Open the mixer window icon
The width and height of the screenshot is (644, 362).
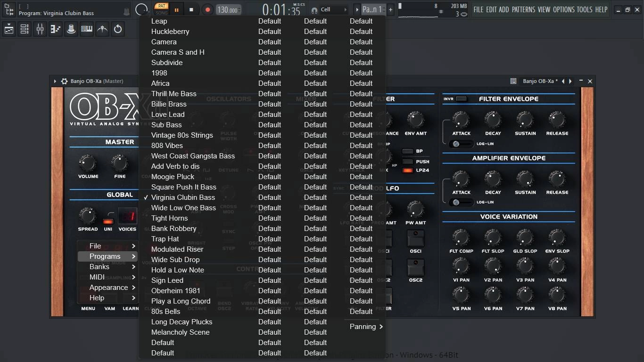point(40,29)
